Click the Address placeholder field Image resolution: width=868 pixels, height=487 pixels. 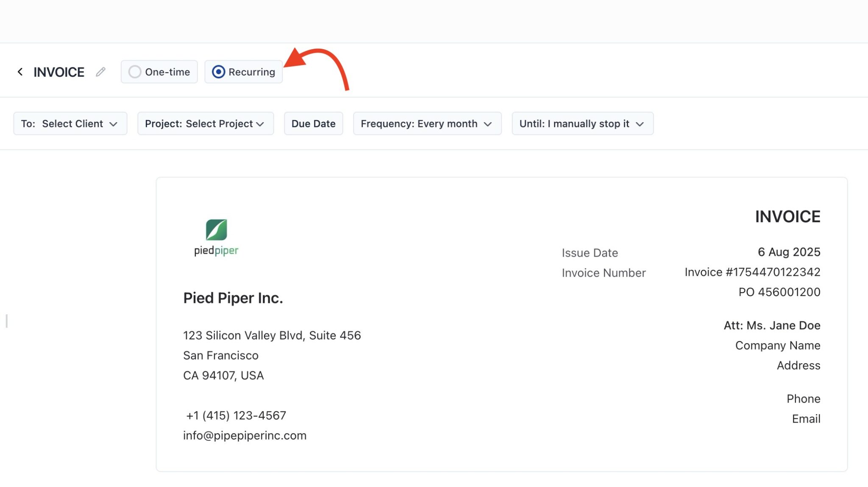[798, 365]
